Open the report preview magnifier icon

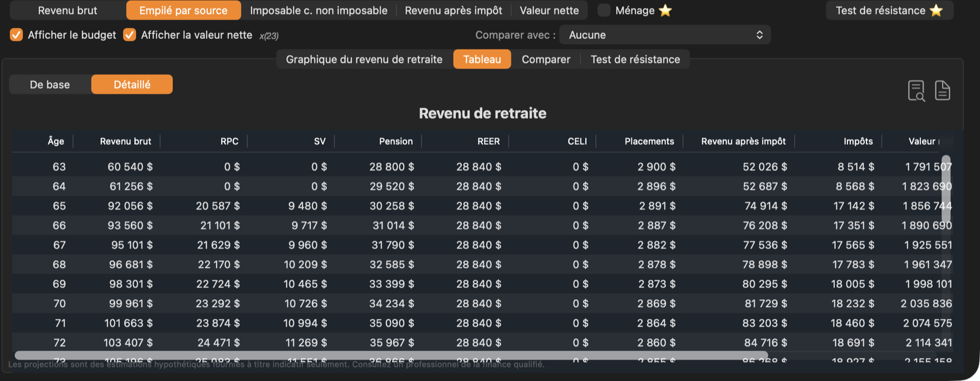click(x=916, y=90)
